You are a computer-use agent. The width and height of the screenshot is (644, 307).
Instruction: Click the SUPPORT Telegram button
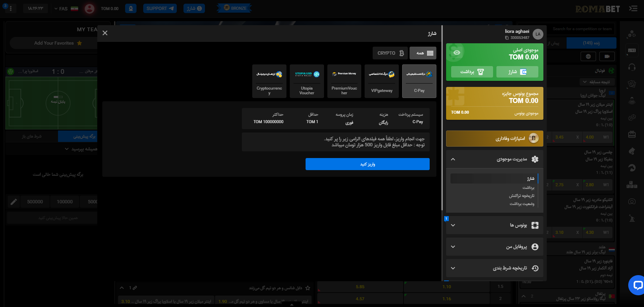160,8
